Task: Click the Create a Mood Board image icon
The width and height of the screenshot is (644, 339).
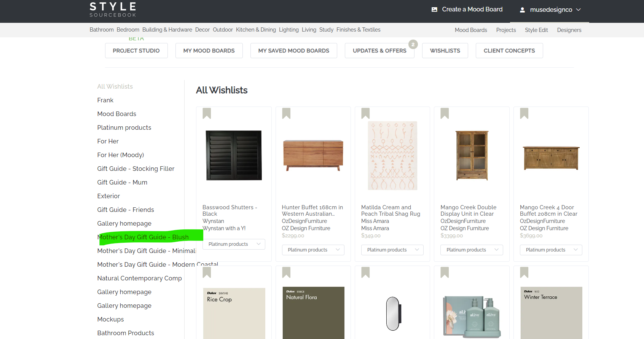Action: (x=434, y=10)
